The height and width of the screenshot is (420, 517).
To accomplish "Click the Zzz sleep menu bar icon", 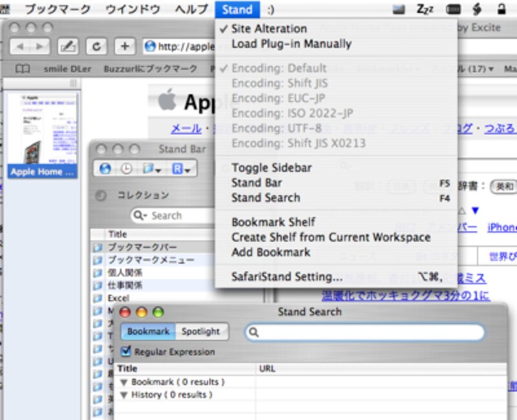I will point(425,9).
